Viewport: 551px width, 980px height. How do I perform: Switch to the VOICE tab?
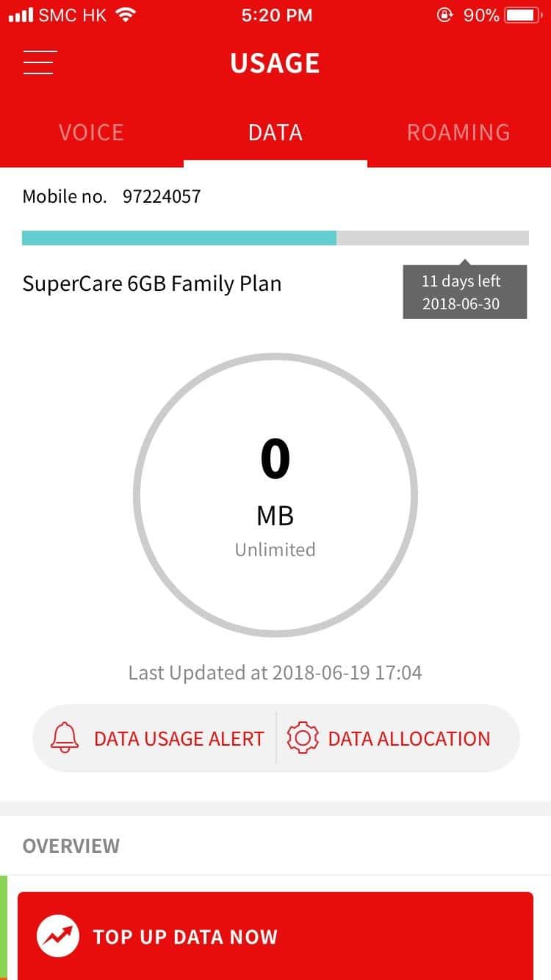pos(91,132)
